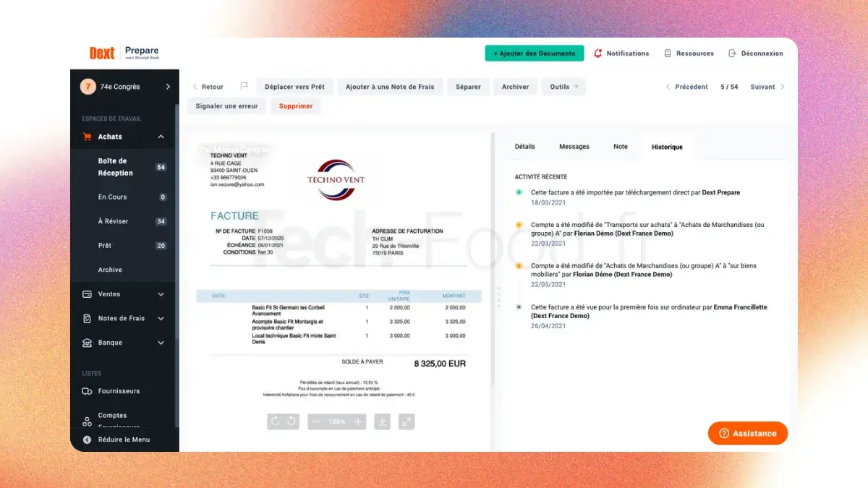Click the Notes de Frais receipt icon

87,318
